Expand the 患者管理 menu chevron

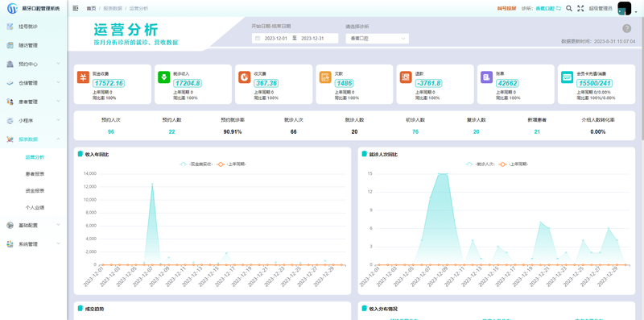click(x=58, y=102)
